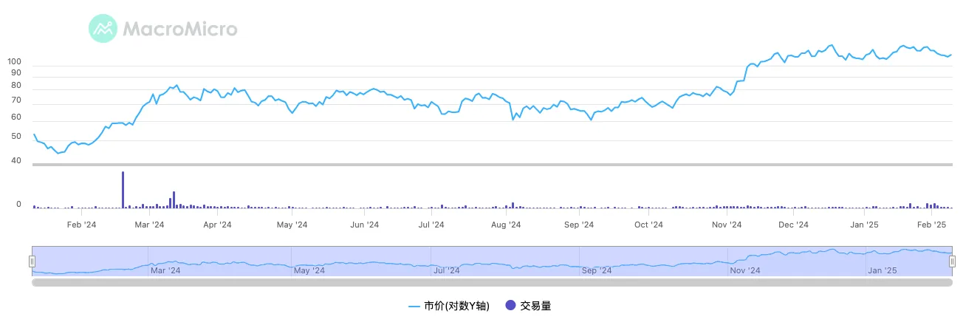Click the Jun '24 x-axis label
The image size is (980, 325).
coord(364,225)
